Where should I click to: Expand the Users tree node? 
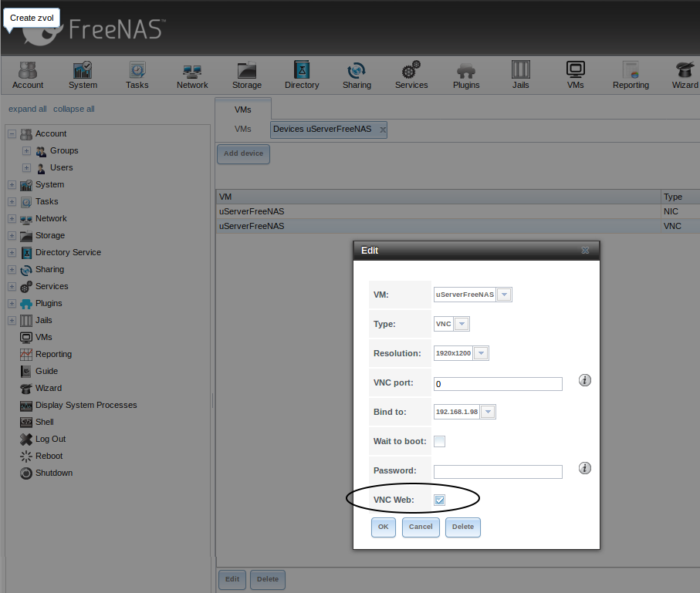click(x=26, y=168)
